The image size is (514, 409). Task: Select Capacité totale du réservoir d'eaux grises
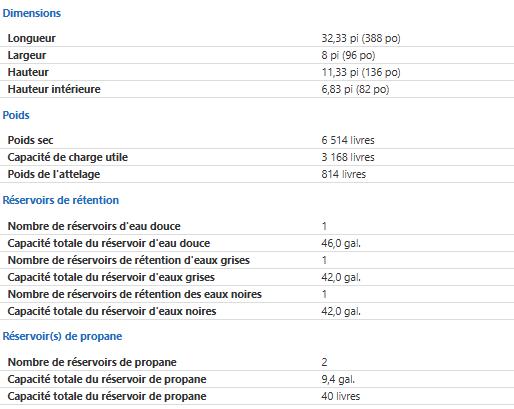tap(111, 277)
